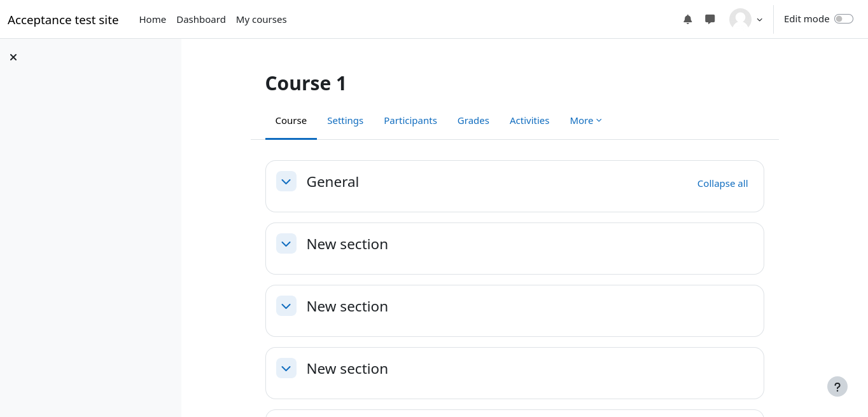Collapse the first New section chevron
The height and width of the screenshot is (417, 868).
click(x=286, y=243)
